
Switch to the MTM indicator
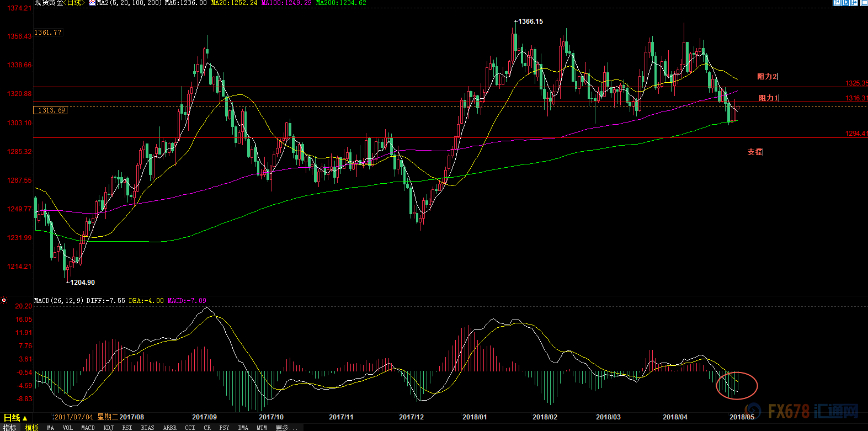pos(262,428)
